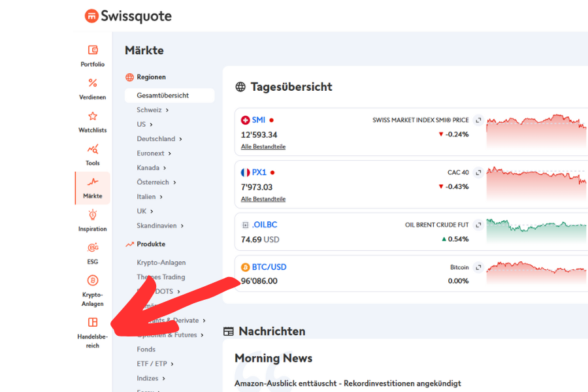Click the Morning News heading

pos(273,358)
